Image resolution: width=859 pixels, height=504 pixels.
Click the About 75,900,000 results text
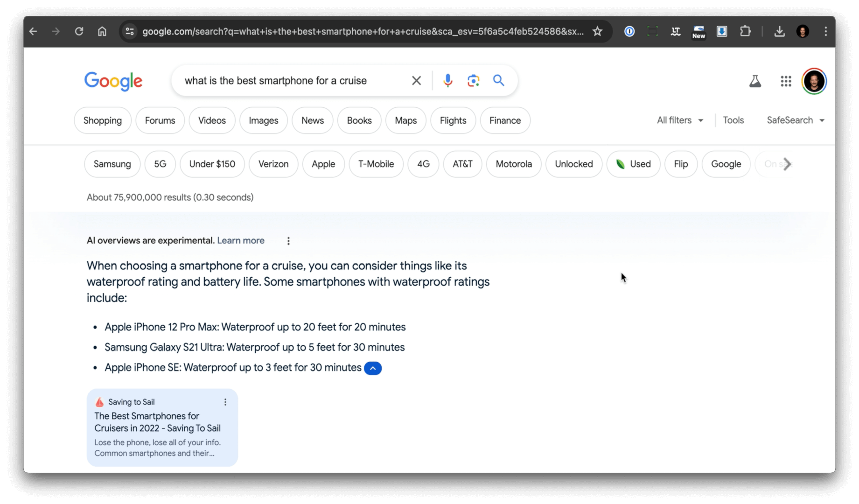click(170, 197)
